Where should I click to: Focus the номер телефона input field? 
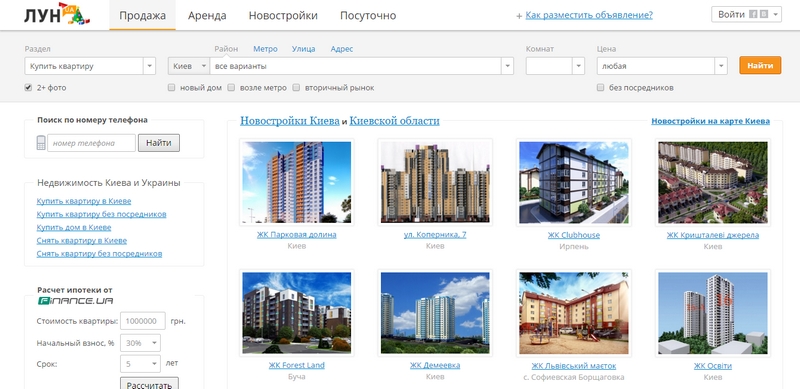click(92, 143)
